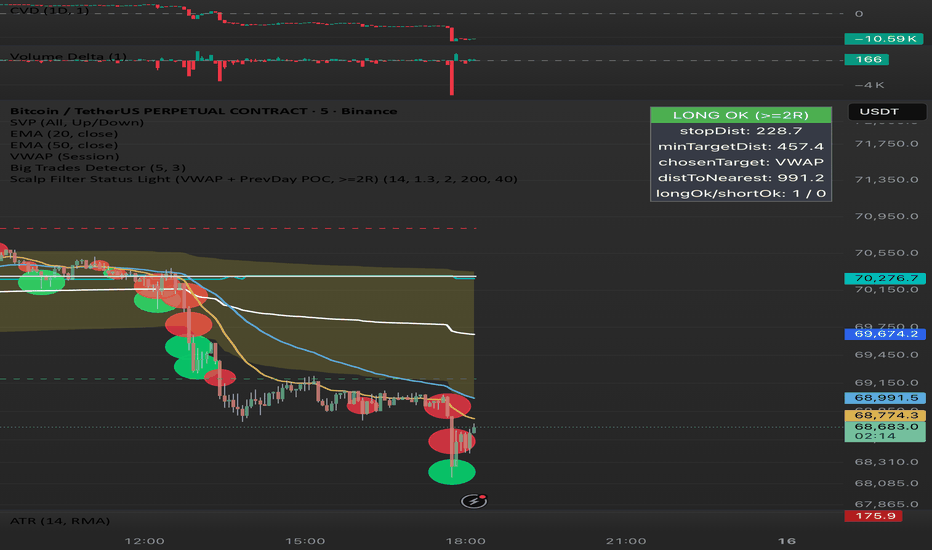Select the EMA (50, close) indicator
The width and height of the screenshot is (932, 550).
coord(64,145)
